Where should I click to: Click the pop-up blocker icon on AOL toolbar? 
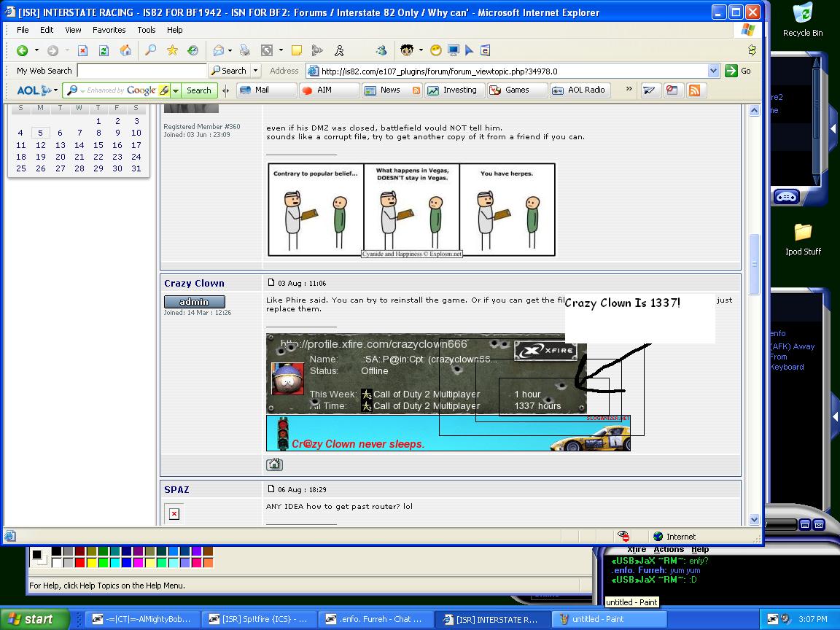coord(672,90)
